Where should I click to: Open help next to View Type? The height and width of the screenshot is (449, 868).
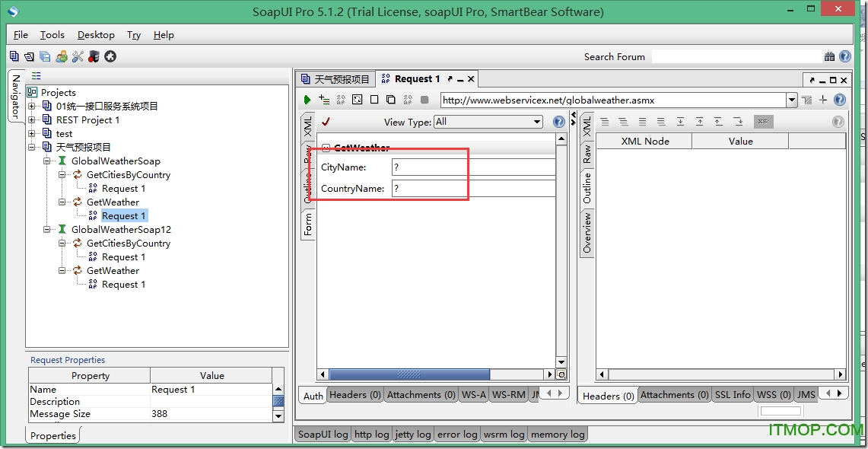[559, 121]
